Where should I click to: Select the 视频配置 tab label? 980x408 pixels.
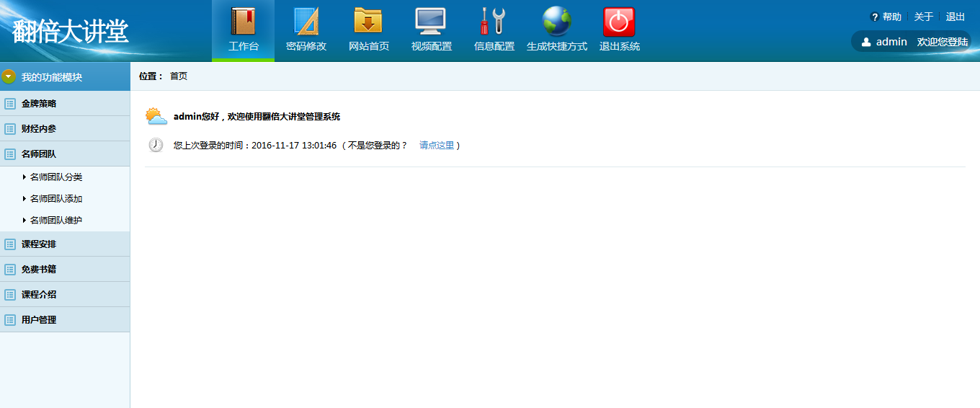(x=432, y=46)
